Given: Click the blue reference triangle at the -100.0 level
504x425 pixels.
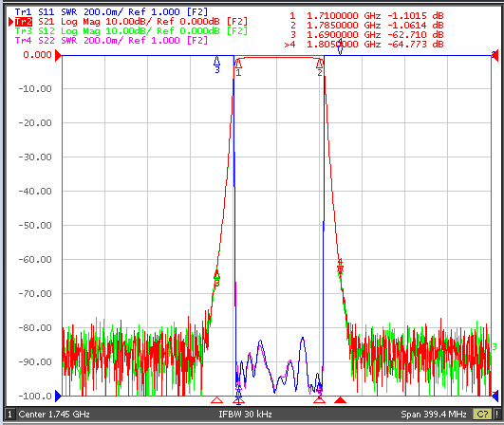Looking at the screenshot, I should (x=58, y=396).
